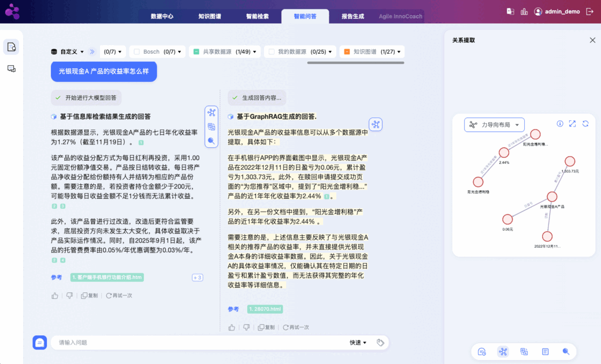Click relation graph icon in left answer toolbar
This screenshot has height=364, width=601.
pyautogui.click(x=211, y=113)
